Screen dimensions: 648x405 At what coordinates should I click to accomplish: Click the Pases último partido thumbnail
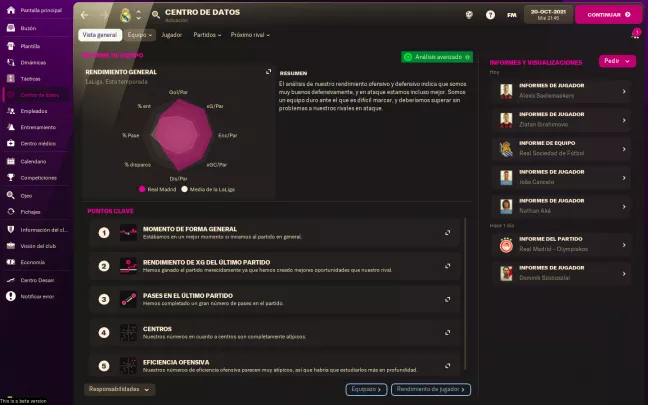click(128, 299)
